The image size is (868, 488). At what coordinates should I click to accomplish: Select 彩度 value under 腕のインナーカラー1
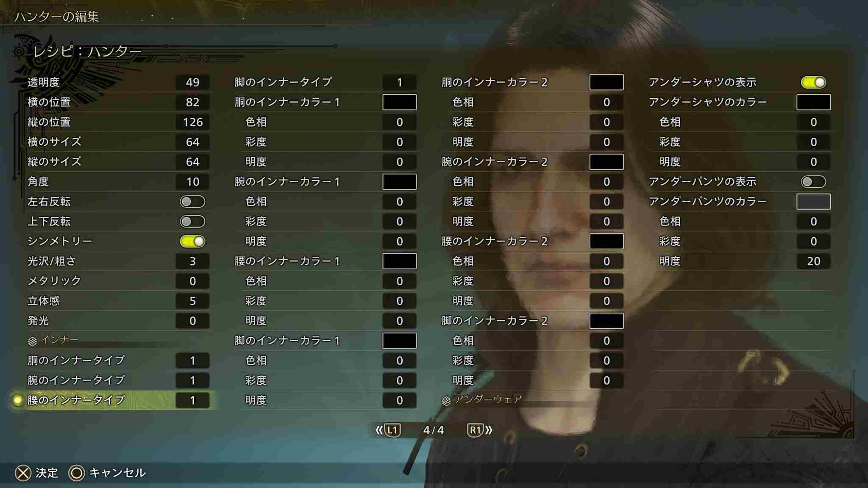click(399, 222)
